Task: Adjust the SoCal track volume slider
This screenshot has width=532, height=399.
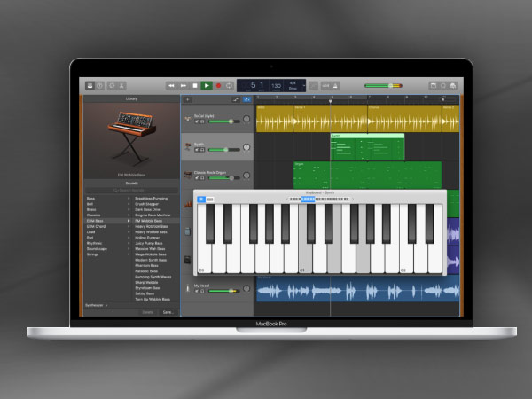Action: 224,121
